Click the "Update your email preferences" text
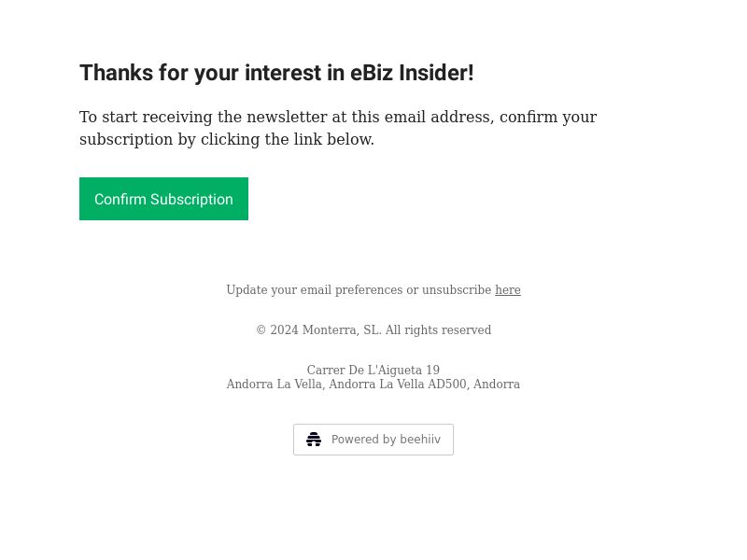The image size is (747, 560). point(315,289)
